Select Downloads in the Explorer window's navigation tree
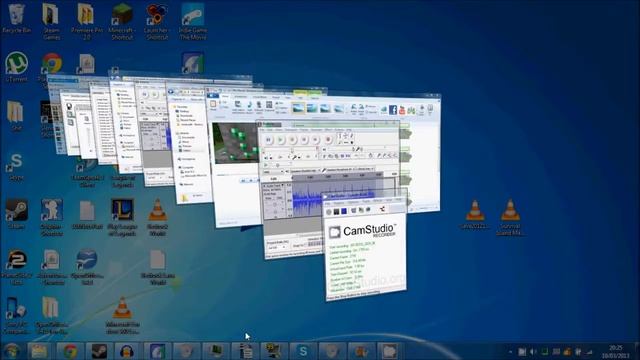The image size is (640, 360). pos(186,116)
